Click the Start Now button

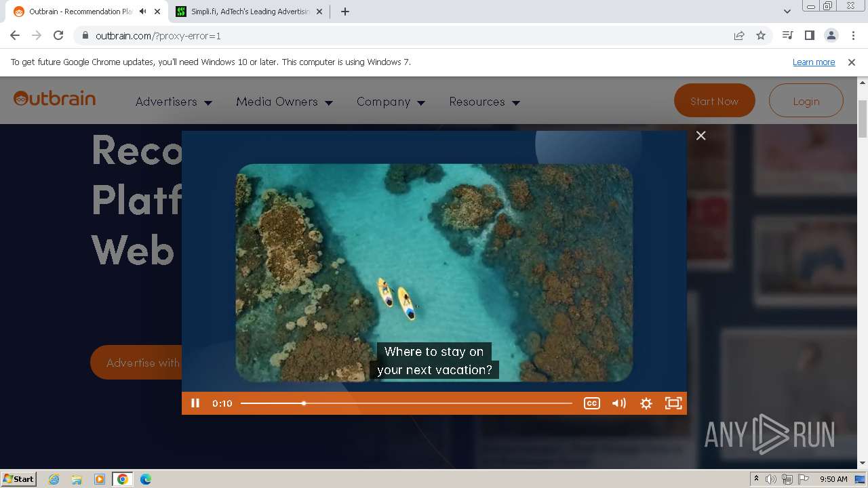click(714, 101)
